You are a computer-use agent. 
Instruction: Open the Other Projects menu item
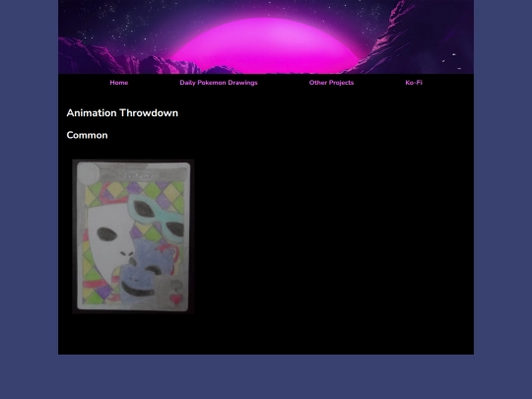click(x=331, y=83)
